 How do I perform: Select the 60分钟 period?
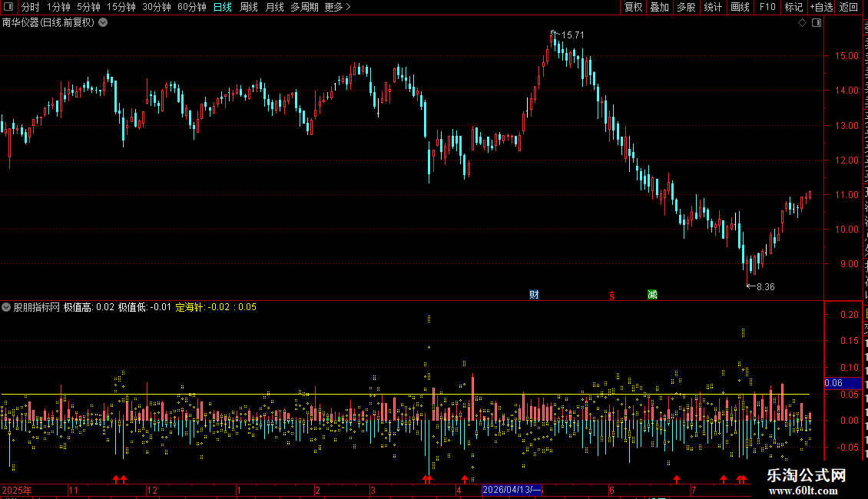192,7
